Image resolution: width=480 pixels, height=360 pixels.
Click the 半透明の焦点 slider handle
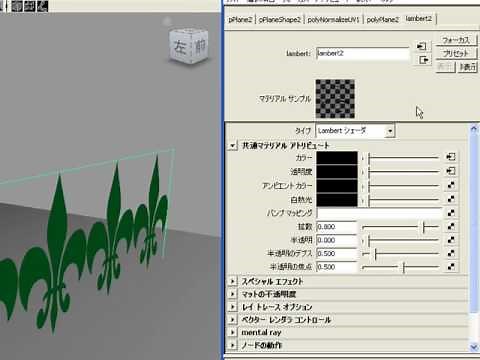pos(404,267)
